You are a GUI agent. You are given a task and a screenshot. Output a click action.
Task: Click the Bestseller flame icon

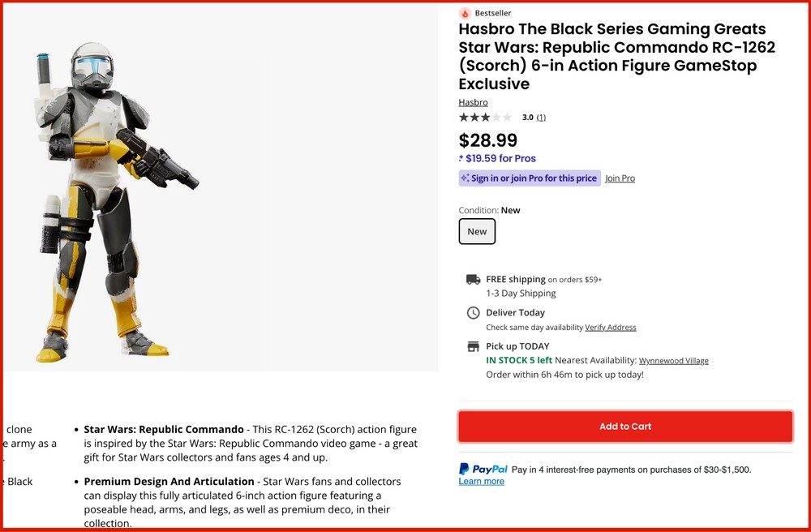point(465,13)
